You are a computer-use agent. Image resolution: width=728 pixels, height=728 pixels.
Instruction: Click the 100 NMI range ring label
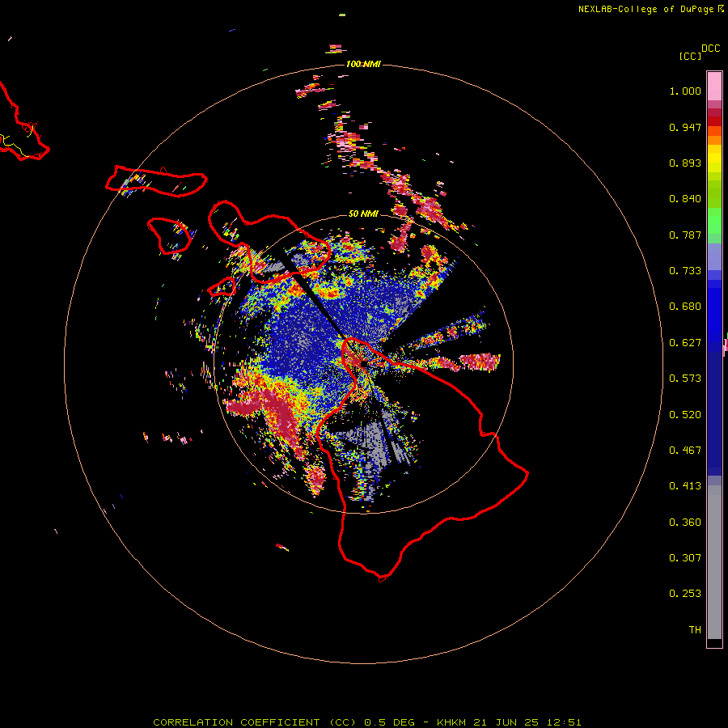363,64
